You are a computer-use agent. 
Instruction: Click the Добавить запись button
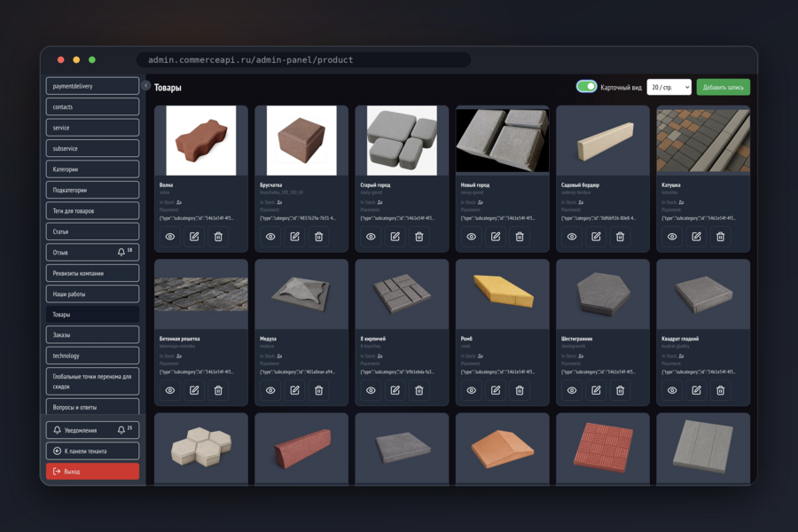click(x=723, y=87)
